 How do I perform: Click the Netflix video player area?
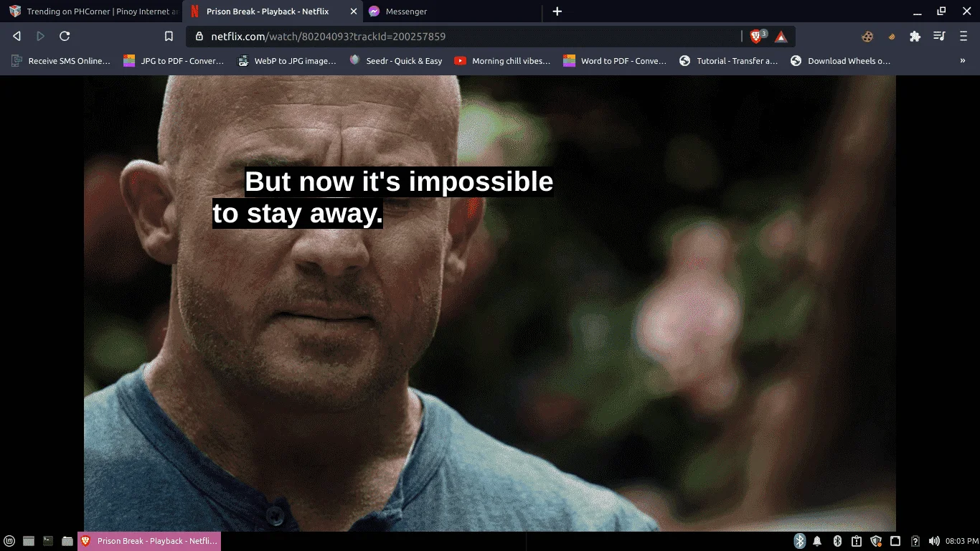(x=490, y=303)
